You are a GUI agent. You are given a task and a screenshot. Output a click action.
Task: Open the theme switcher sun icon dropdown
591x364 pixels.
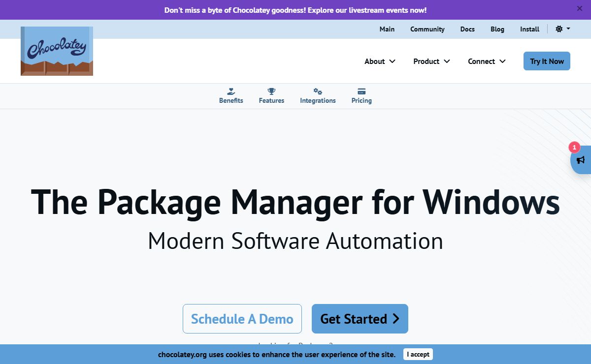pyautogui.click(x=562, y=29)
